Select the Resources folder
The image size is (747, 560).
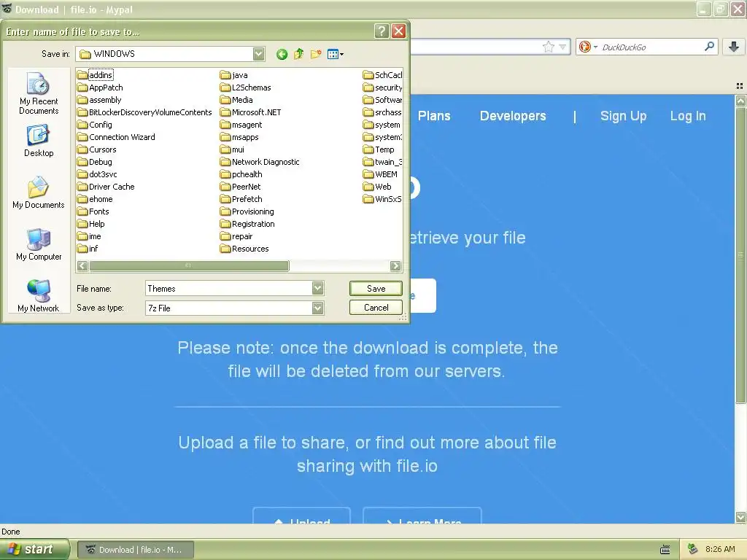pos(244,248)
